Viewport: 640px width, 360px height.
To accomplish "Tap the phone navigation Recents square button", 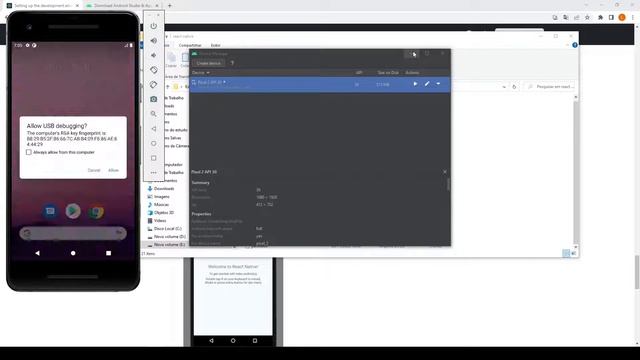I will tap(109, 253).
